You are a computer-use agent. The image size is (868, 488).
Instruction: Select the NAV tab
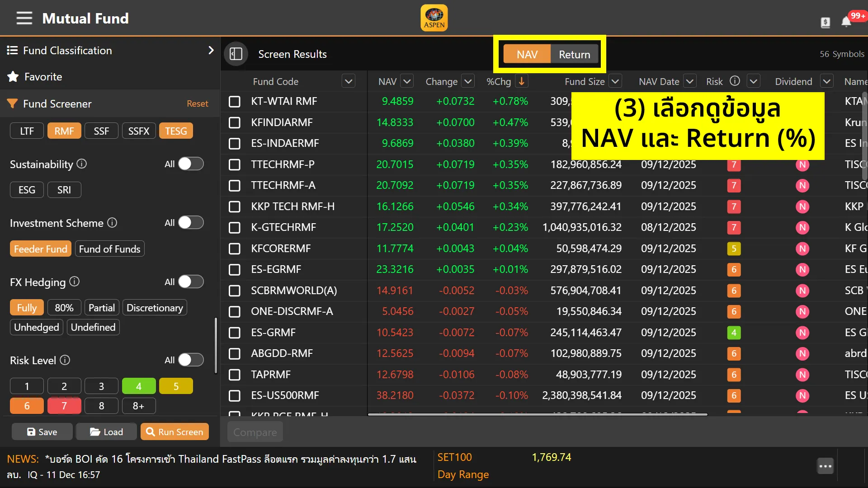tap(527, 54)
